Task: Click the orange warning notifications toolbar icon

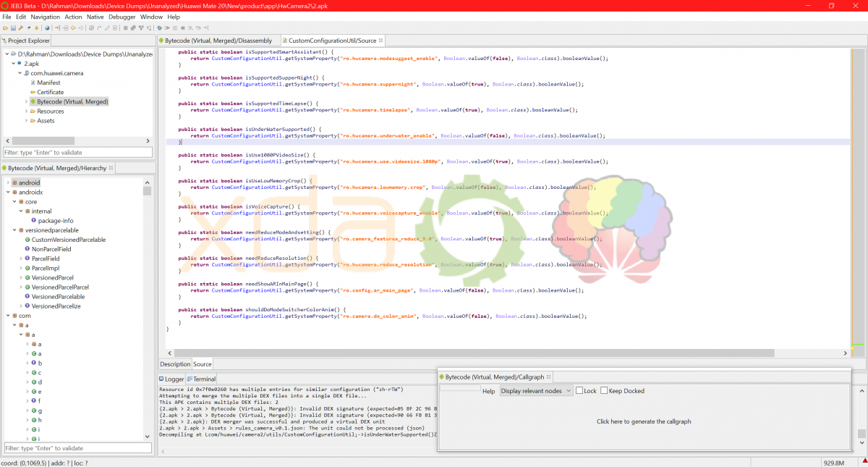Action: (x=36, y=28)
